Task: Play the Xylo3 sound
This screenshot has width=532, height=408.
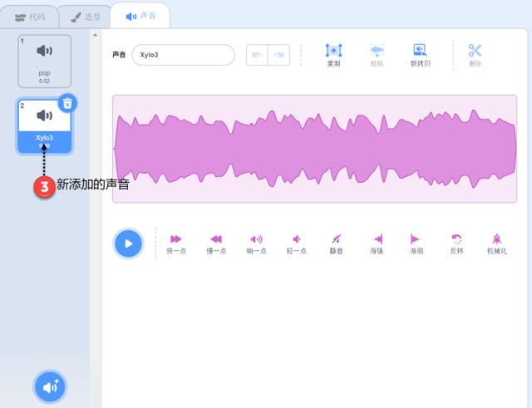Action: click(x=128, y=243)
